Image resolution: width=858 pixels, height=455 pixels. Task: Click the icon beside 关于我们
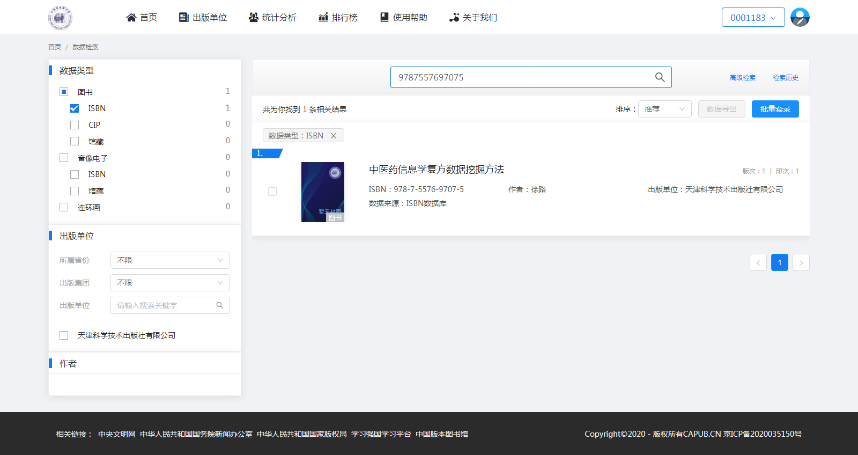[454, 18]
